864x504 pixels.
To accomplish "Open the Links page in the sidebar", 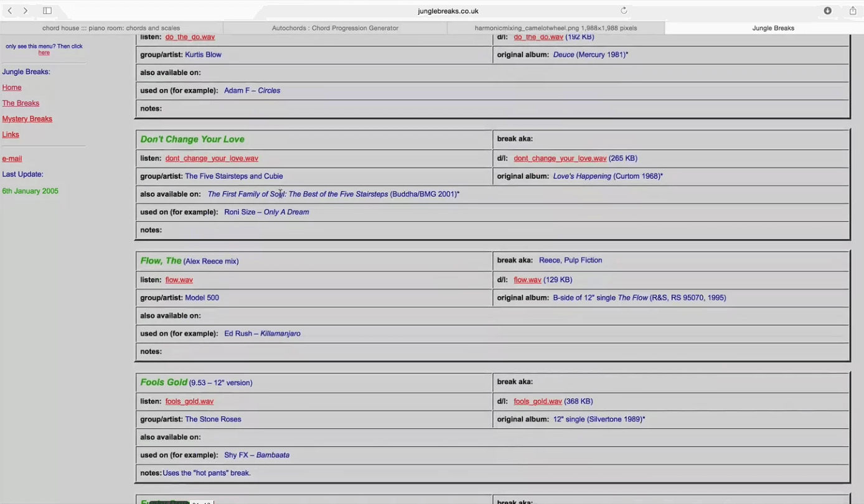I will coord(11,134).
